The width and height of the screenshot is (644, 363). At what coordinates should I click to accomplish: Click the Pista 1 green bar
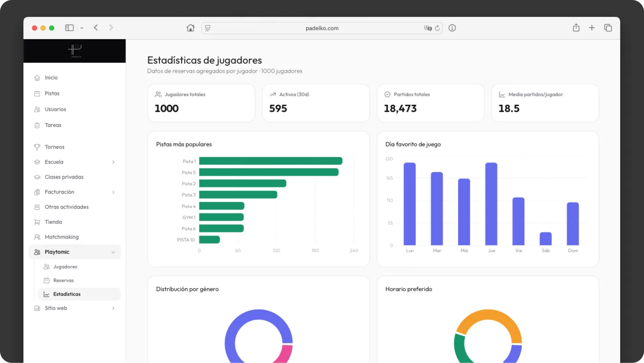[x=271, y=161]
